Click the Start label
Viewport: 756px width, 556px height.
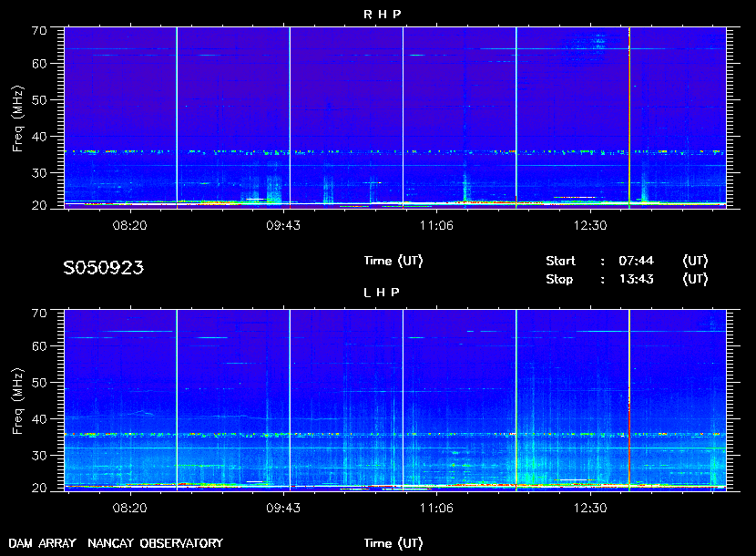tap(560, 261)
